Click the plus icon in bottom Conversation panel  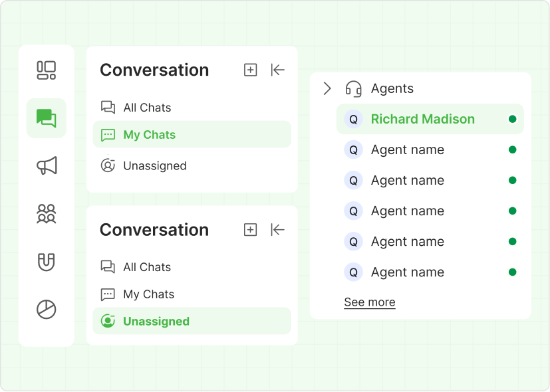(250, 230)
